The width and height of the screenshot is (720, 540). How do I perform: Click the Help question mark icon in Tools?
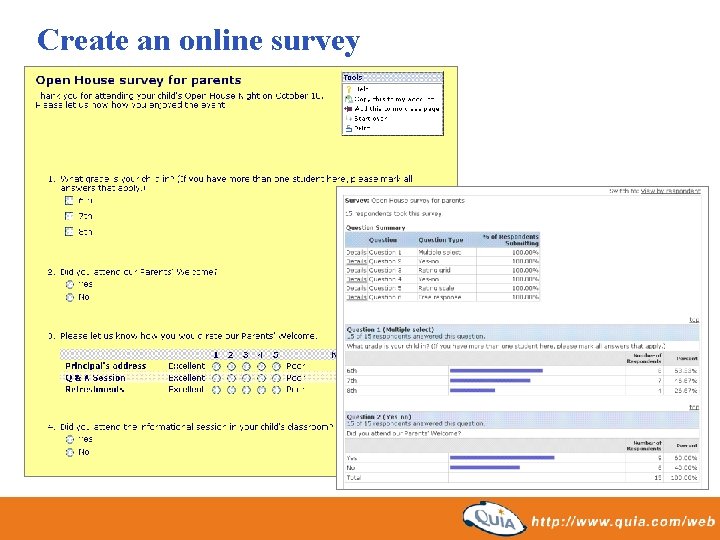tap(349, 89)
